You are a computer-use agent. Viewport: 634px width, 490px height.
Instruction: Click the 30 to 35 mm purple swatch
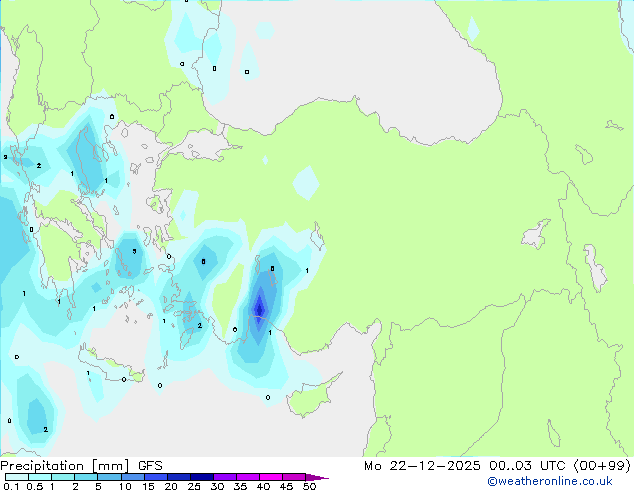224,477
